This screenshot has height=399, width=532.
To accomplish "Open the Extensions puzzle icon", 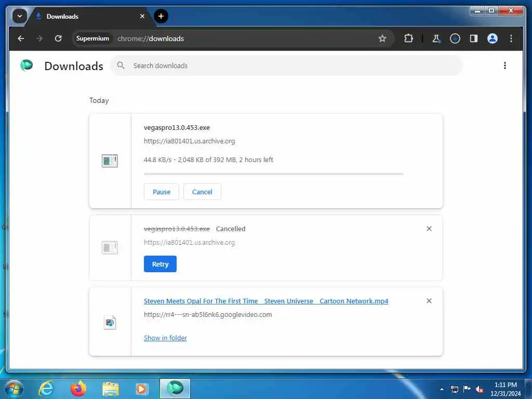I will [408, 38].
